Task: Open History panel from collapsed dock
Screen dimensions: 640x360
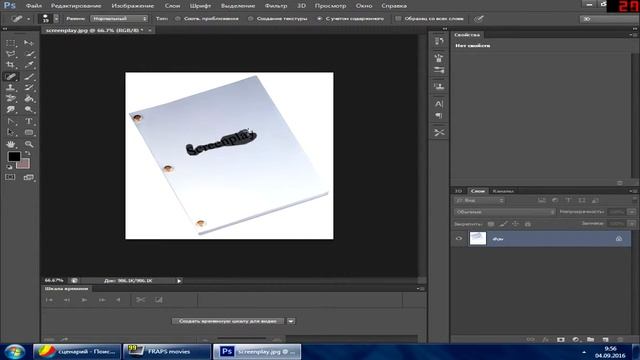Action: tap(439, 41)
